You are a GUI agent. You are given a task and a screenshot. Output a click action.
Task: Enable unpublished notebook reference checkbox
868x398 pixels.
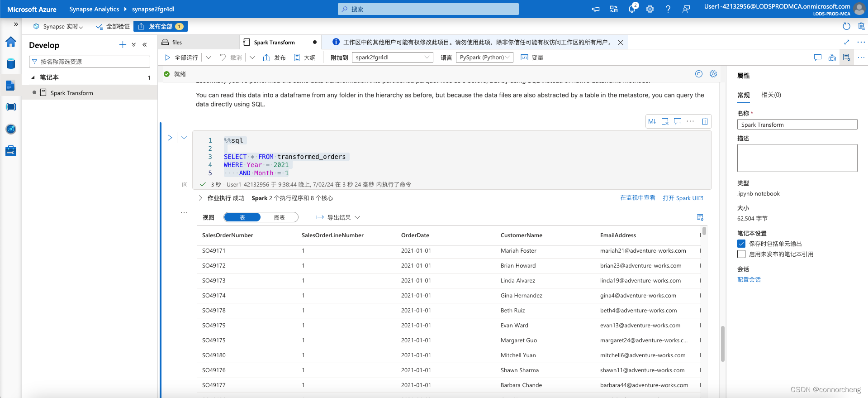(x=741, y=254)
